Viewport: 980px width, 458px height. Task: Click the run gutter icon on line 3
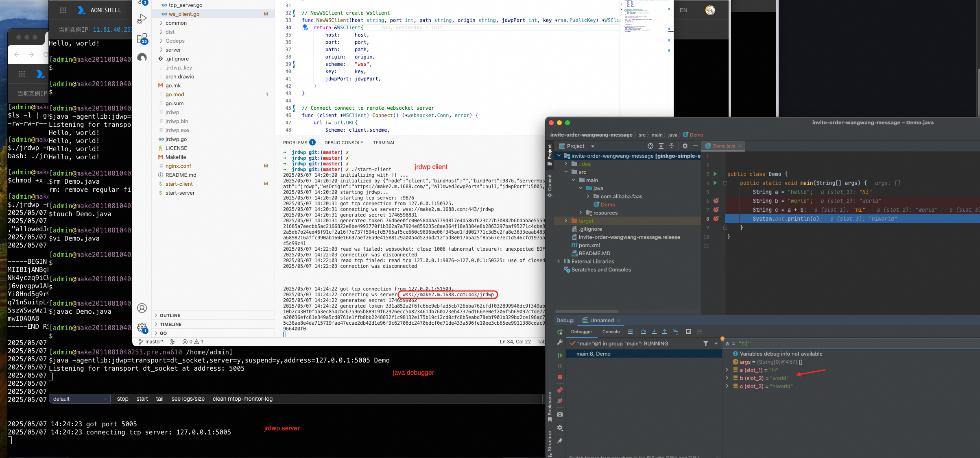click(x=715, y=174)
